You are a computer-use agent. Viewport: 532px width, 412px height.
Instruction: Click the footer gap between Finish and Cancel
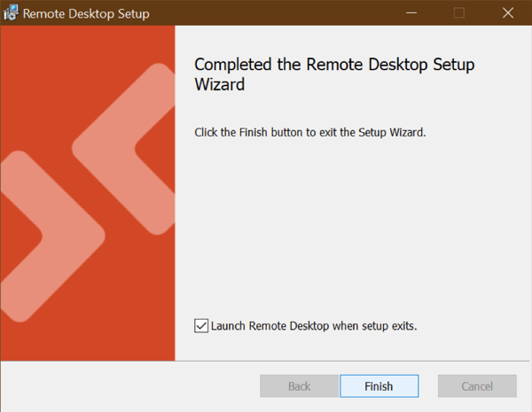click(428, 386)
